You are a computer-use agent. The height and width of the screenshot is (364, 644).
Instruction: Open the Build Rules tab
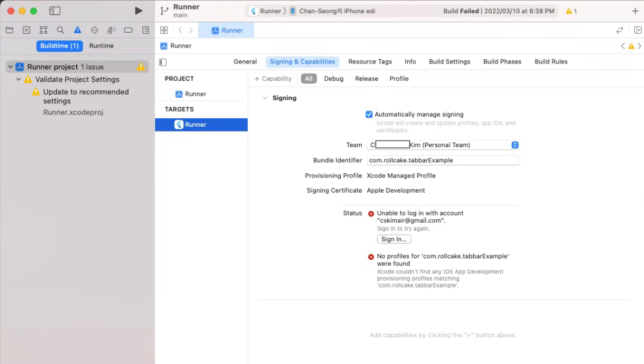pos(551,62)
